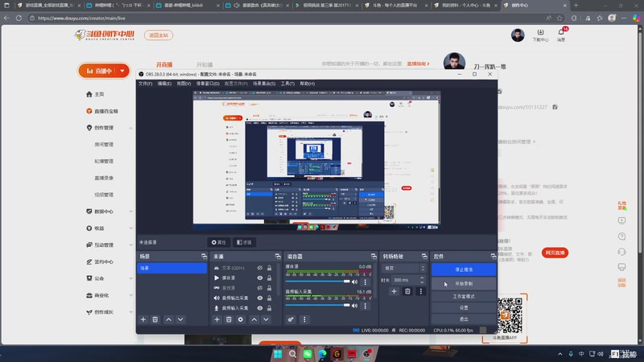The width and height of the screenshot is (644, 362).
Task: Move the source down in Sources panel
Action: pos(266,319)
